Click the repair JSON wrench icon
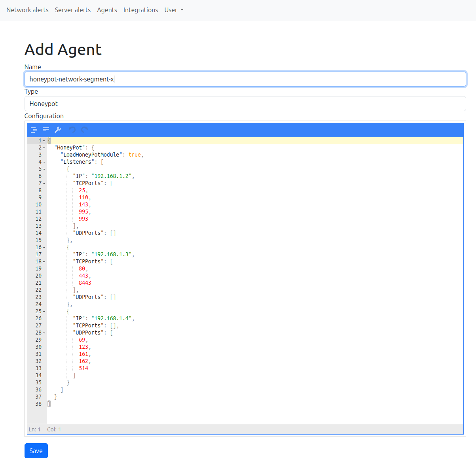 (x=58, y=130)
